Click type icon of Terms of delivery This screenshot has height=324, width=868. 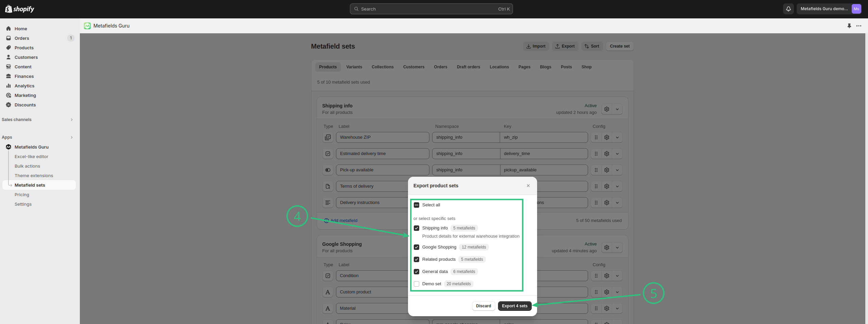tap(327, 186)
